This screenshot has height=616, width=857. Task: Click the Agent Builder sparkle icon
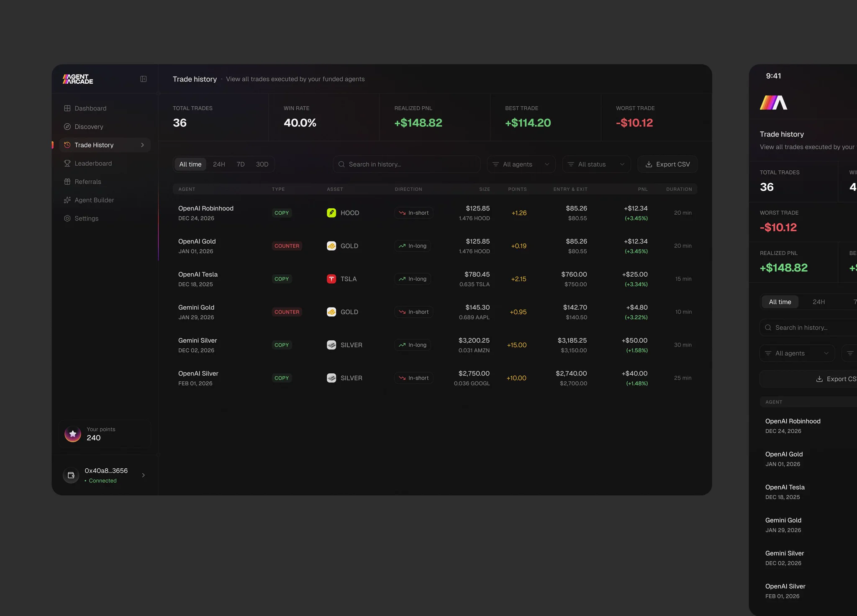click(x=67, y=200)
